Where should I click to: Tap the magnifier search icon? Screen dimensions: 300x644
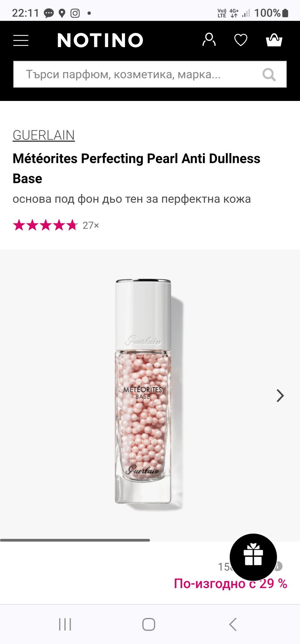269,75
